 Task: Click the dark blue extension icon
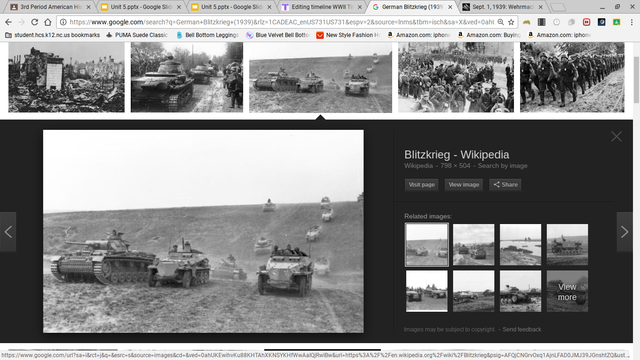(x=602, y=22)
